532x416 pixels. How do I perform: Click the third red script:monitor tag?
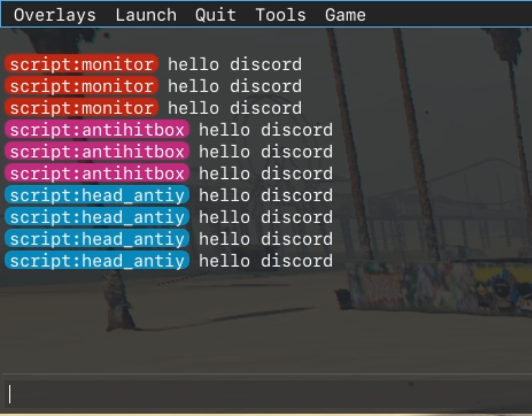point(81,108)
